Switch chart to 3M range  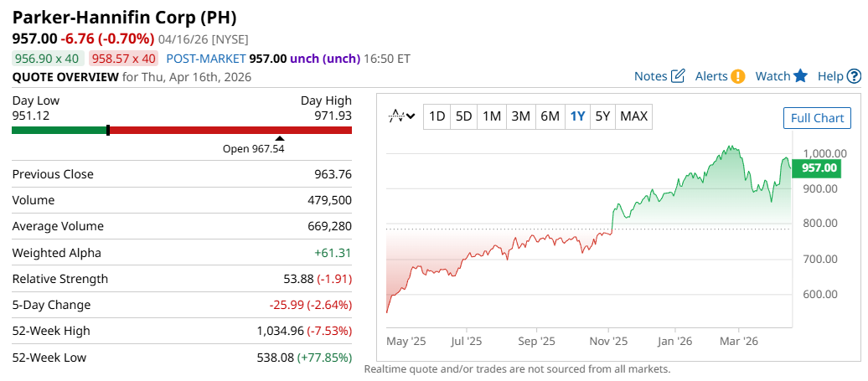[x=520, y=116]
